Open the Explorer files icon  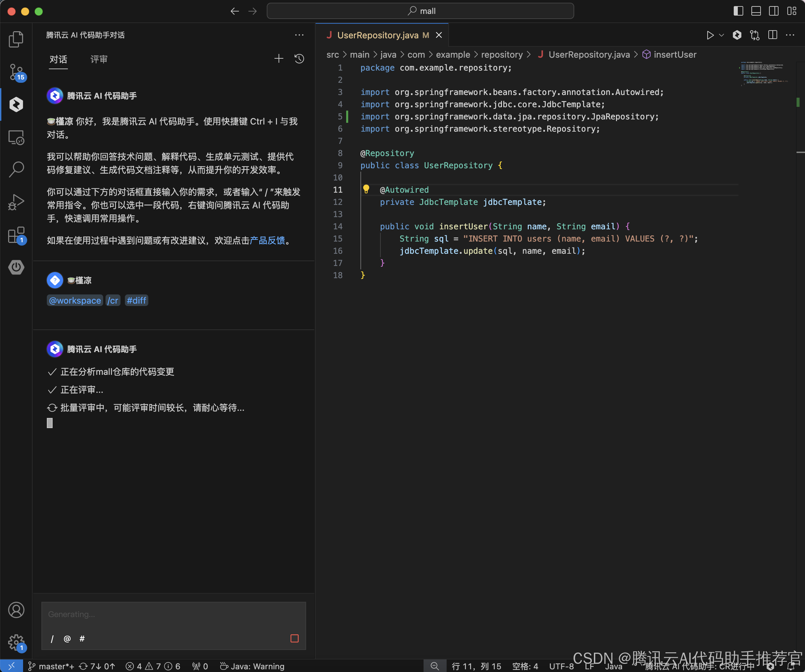click(16, 39)
